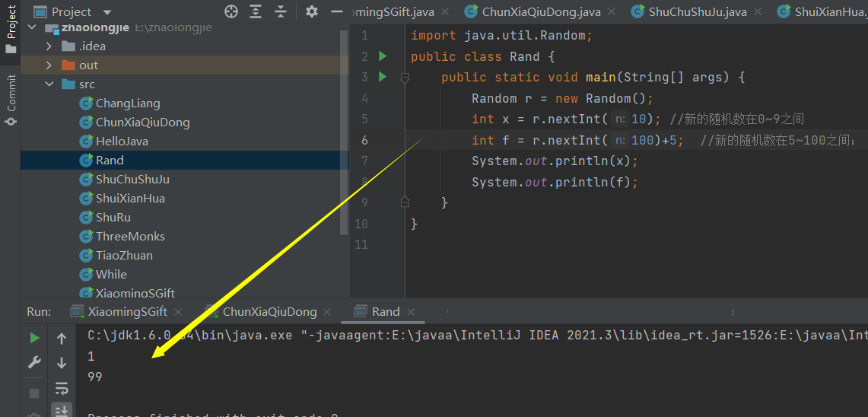Switch to Rand run tab

coord(386,312)
